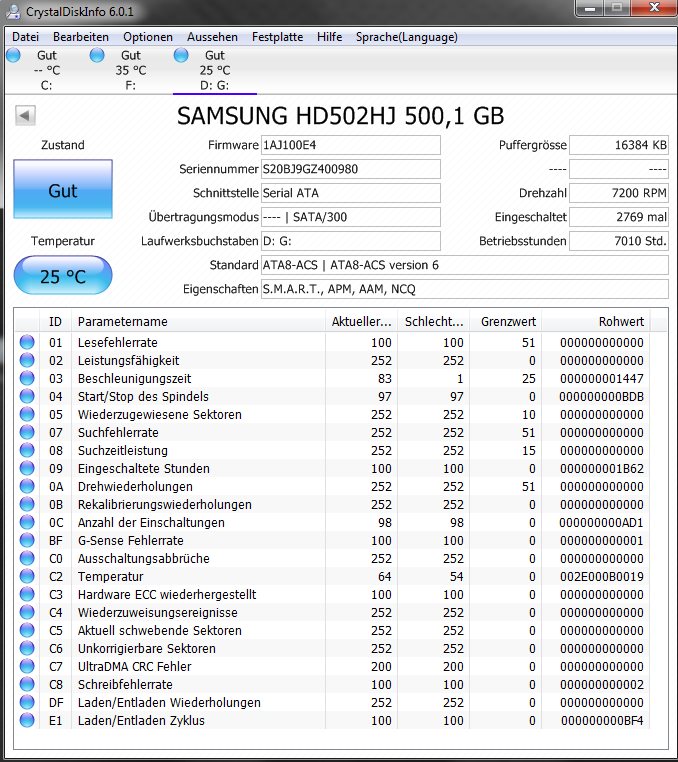Click the Puffergrösse 16384 KB field

point(619,145)
